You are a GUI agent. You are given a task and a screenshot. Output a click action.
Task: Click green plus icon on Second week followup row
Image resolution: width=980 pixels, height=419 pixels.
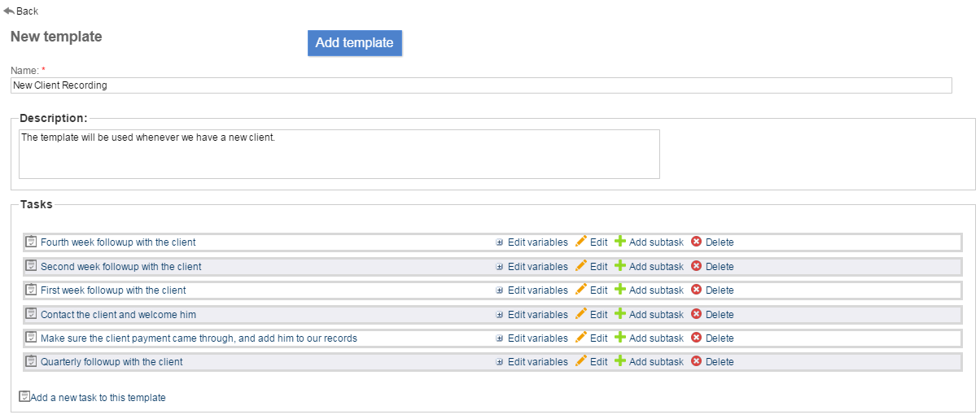[620, 266]
